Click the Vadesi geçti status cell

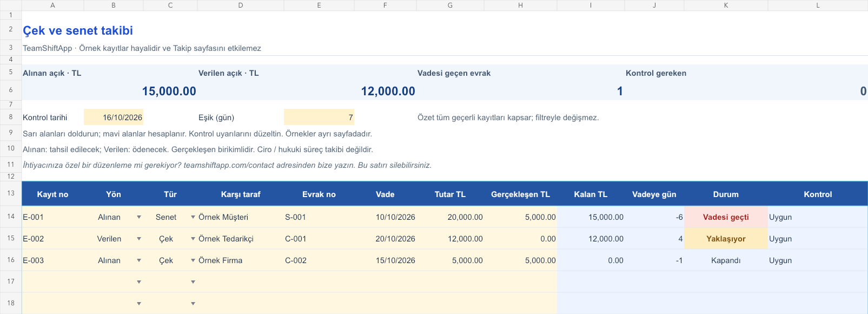click(726, 217)
